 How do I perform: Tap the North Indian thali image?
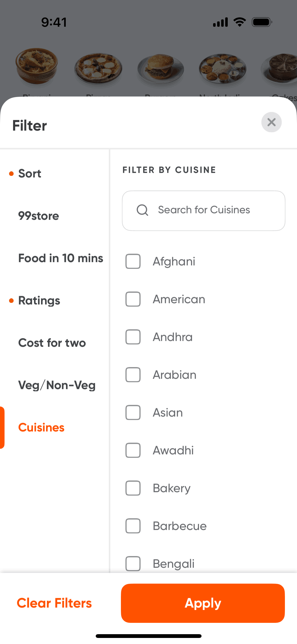pos(222,68)
